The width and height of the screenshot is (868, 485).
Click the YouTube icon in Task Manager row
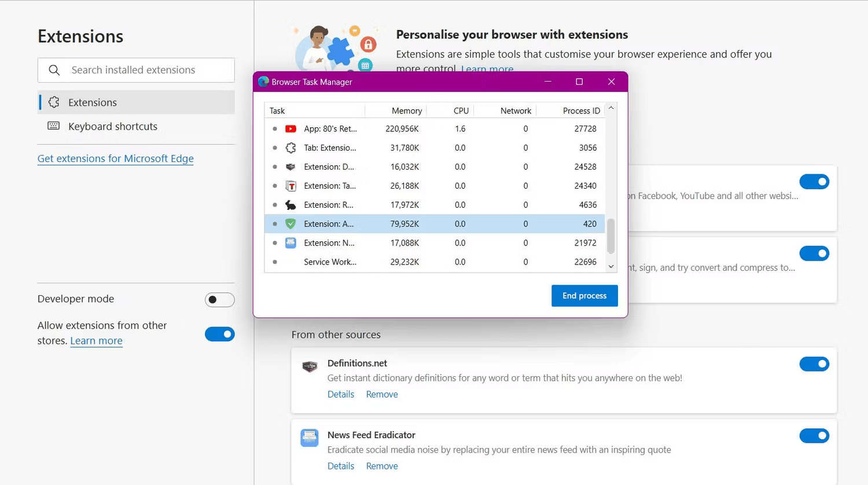tap(290, 128)
